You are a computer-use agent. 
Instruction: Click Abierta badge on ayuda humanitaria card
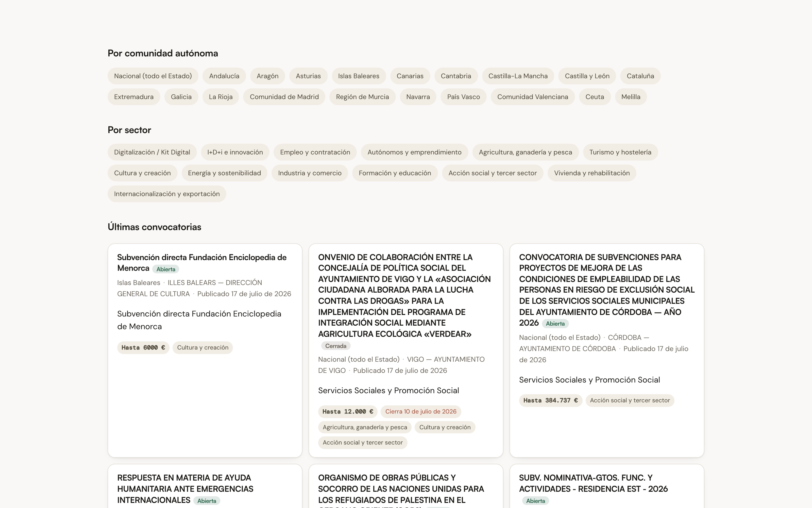point(207,501)
